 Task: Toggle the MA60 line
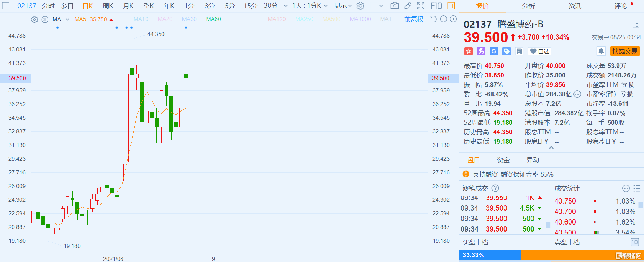(x=214, y=19)
